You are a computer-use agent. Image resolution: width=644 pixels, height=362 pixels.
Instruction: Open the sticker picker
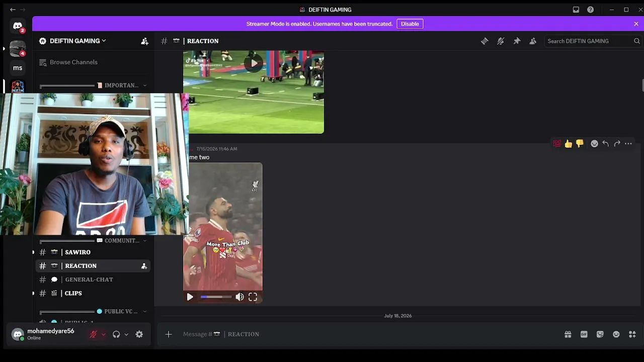(x=600, y=334)
